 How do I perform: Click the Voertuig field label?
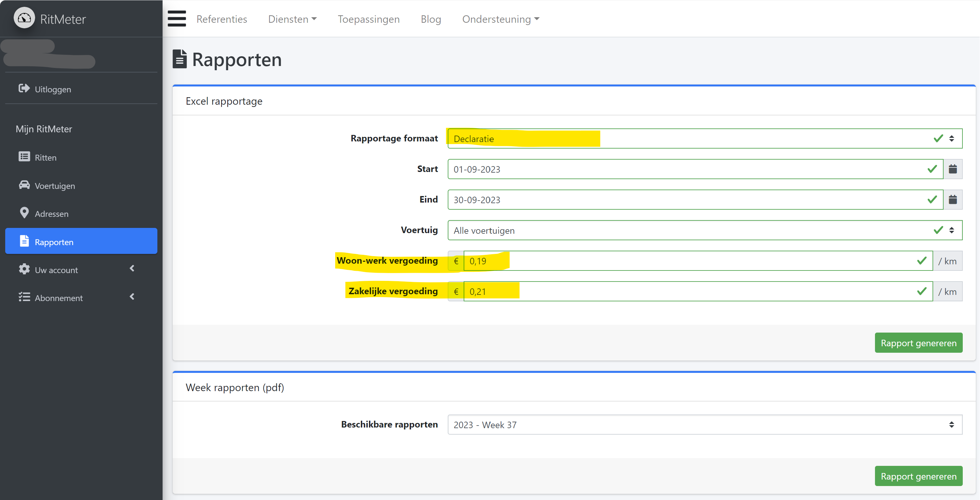[419, 230]
